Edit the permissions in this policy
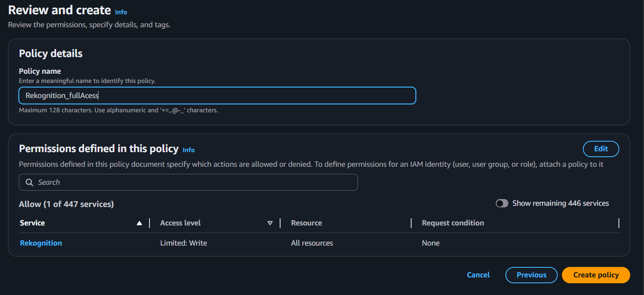Image resolution: width=644 pixels, height=295 pixels. click(601, 149)
